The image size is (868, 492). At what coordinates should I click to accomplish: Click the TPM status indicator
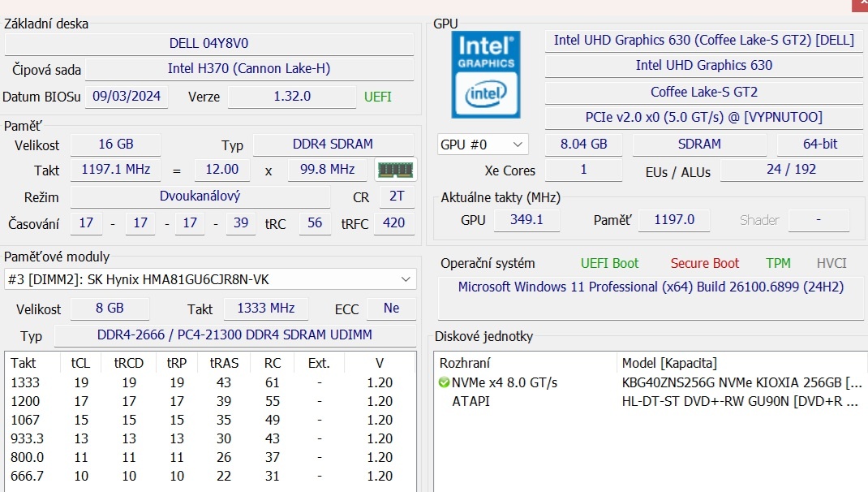778,263
